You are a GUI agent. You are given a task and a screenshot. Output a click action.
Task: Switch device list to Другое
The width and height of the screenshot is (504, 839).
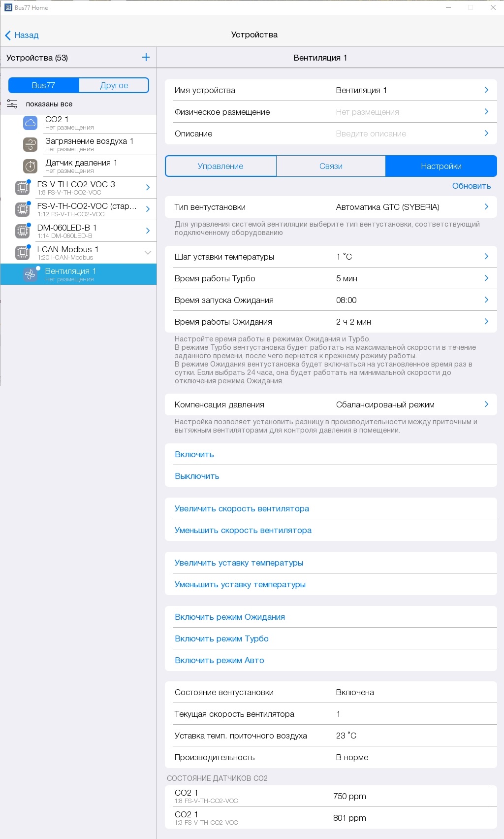[114, 85]
